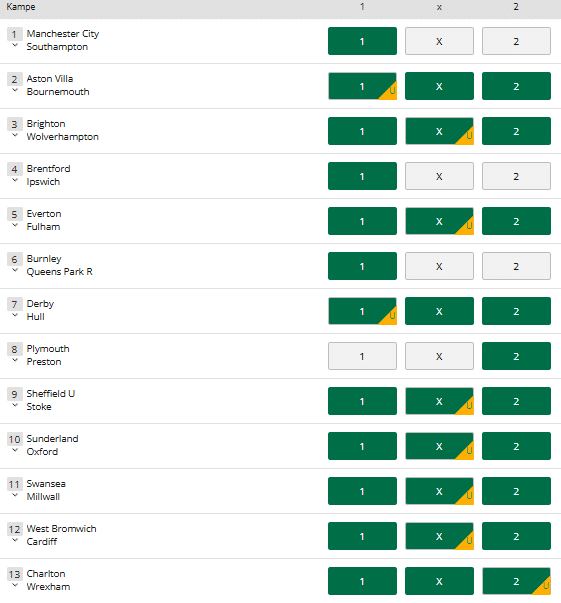The image size is (561, 603).
Task: Select 1 for Plymouth vs Preston
Action: [x=362, y=356]
